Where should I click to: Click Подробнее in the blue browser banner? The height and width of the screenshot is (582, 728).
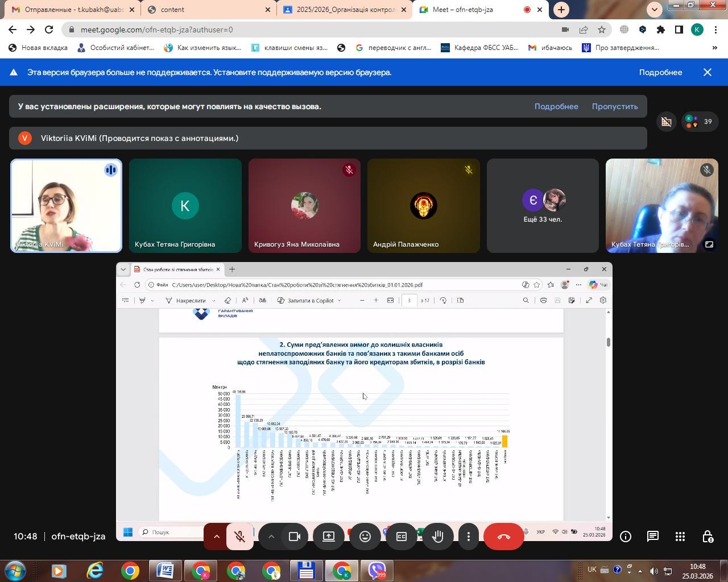pyautogui.click(x=660, y=72)
